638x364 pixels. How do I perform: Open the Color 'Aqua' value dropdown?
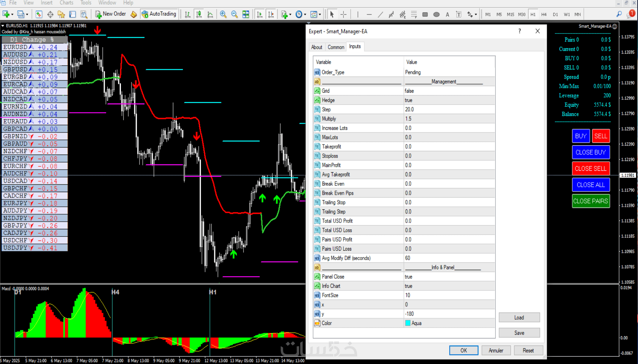click(450, 323)
